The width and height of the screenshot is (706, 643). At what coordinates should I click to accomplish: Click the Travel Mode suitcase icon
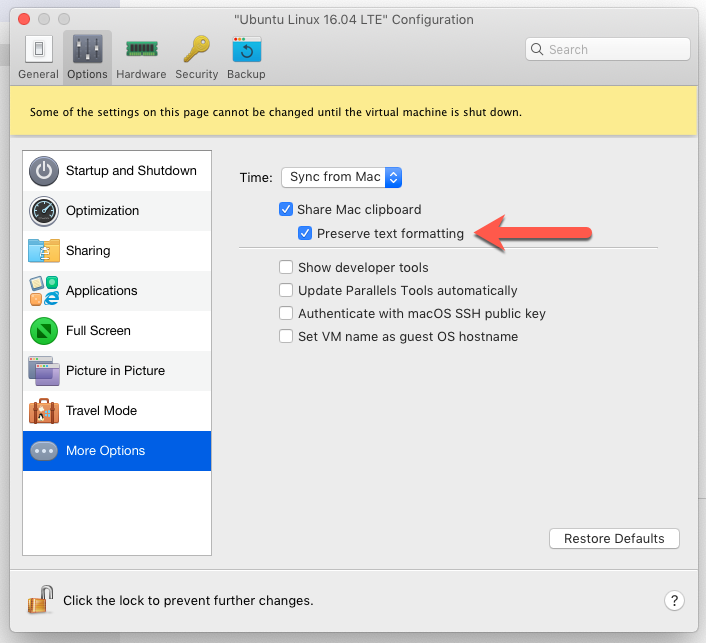(44, 411)
